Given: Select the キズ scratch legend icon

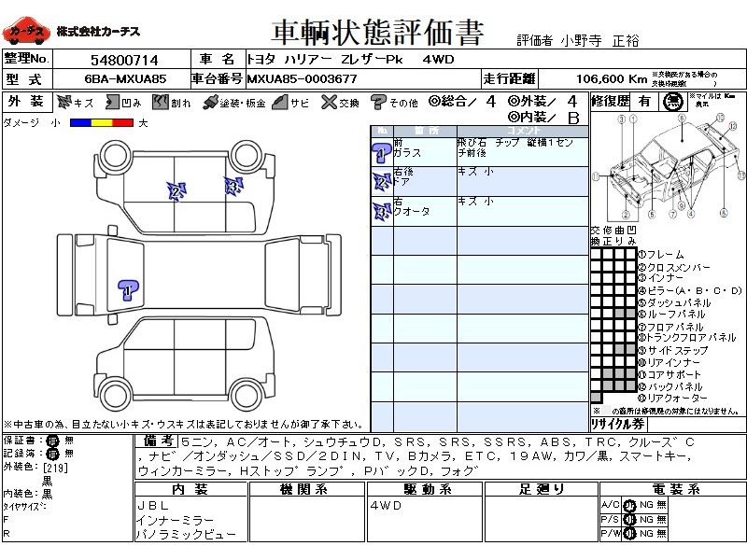Looking at the screenshot, I should [x=63, y=102].
